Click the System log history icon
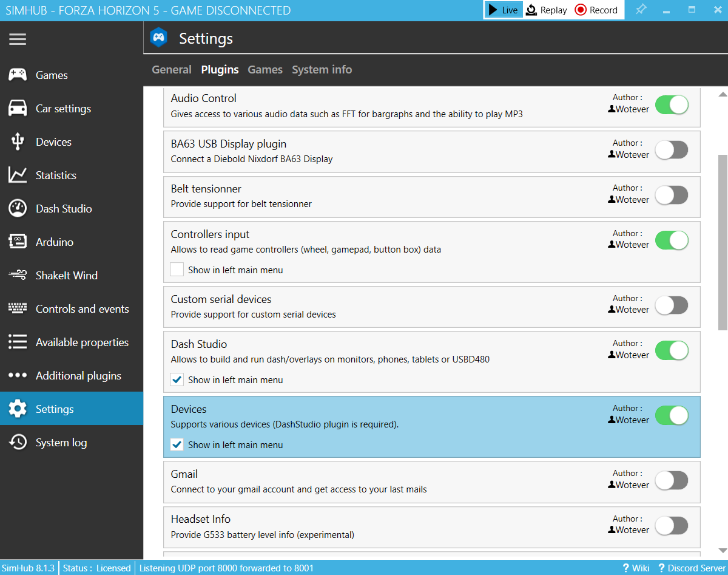The height and width of the screenshot is (575, 728). point(18,443)
